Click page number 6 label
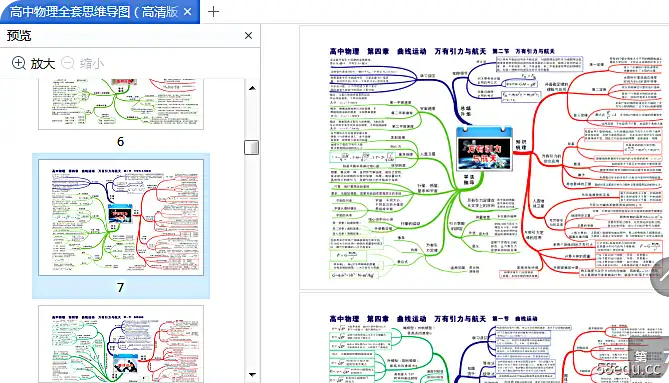Screen dimensions: 669x383 tap(121, 142)
